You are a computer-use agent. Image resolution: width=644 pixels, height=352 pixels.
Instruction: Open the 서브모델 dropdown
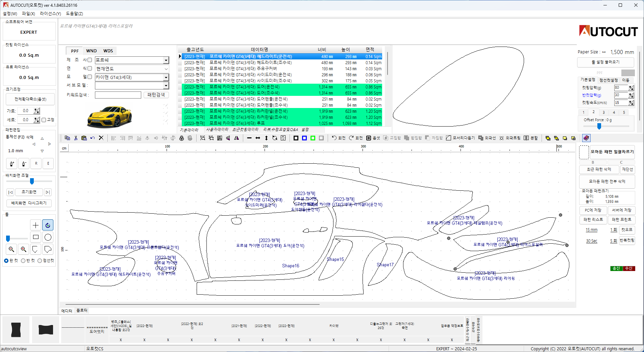point(166,86)
